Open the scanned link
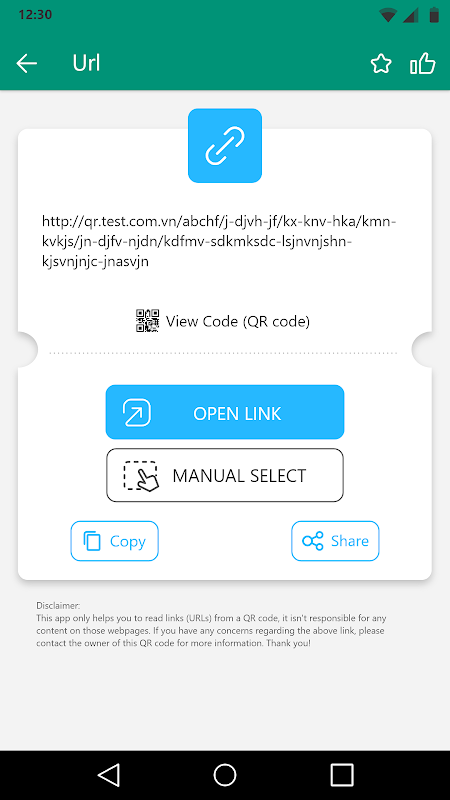This screenshot has width=450, height=800. (225, 412)
